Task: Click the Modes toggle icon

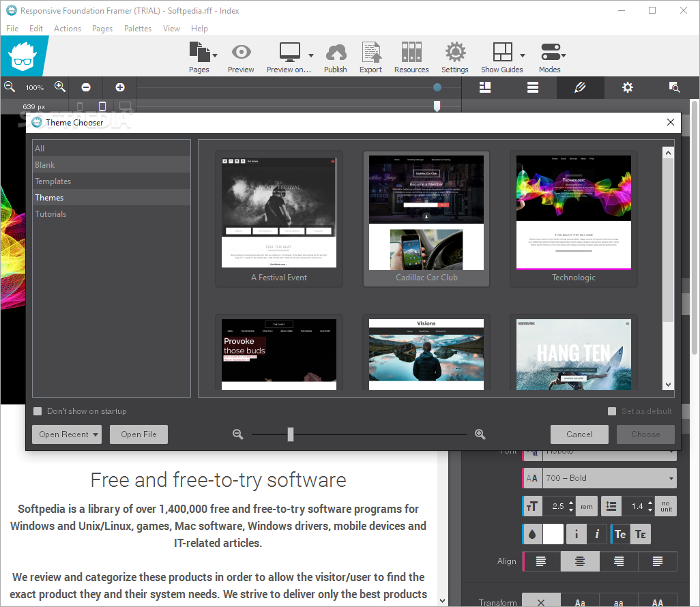Action: click(551, 53)
